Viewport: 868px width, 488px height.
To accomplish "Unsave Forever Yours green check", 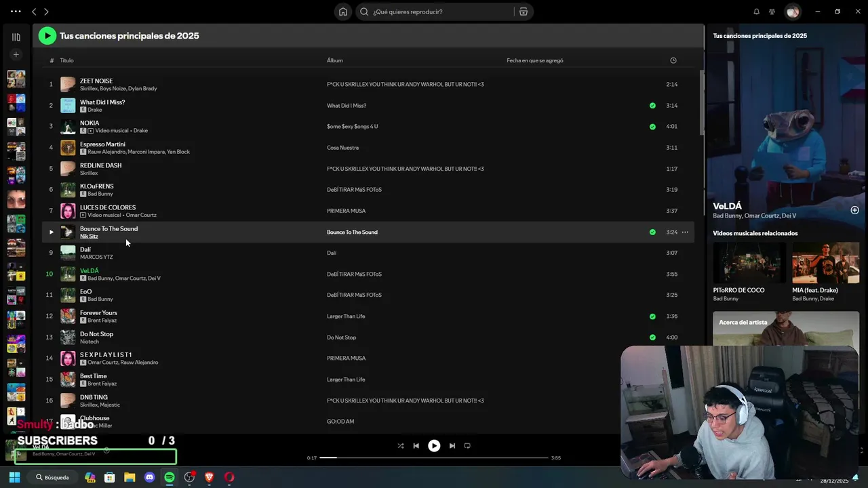I will tap(652, 317).
